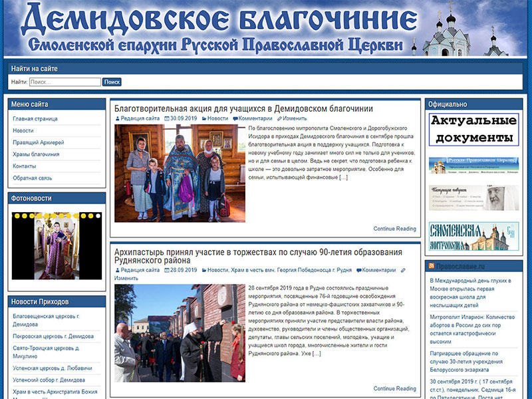Click the author icon beside the 28.09.2019 post
This screenshot has height=399, width=532.
(x=118, y=271)
